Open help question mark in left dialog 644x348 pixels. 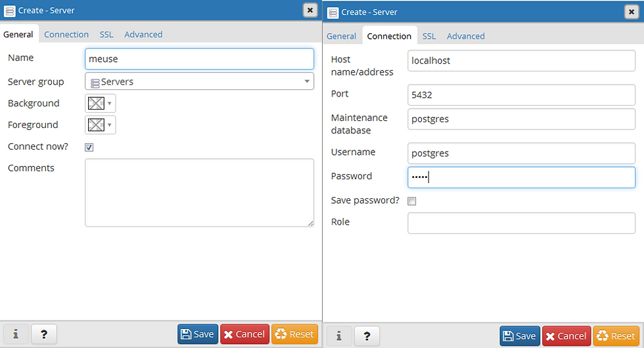[44, 334]
